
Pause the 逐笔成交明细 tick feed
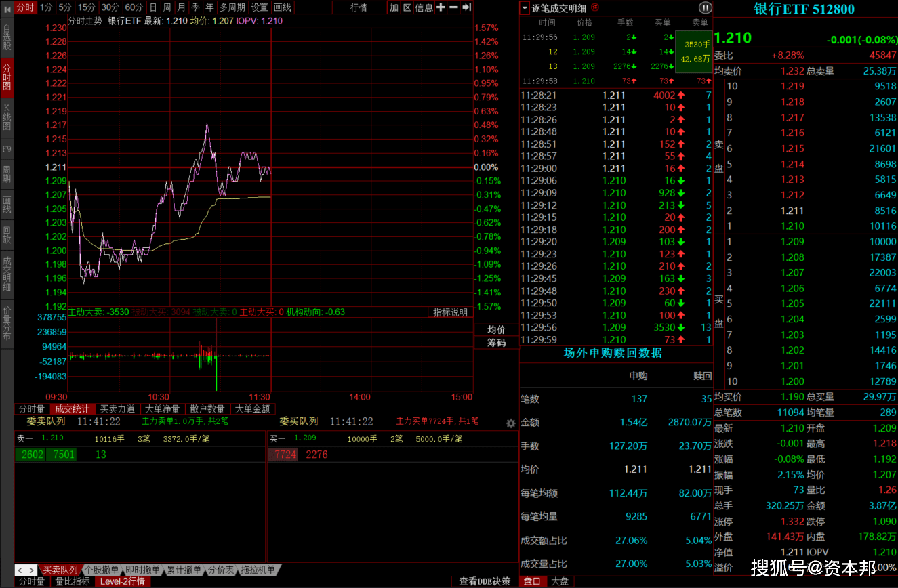pyautogui.click(x=705, y=7)
